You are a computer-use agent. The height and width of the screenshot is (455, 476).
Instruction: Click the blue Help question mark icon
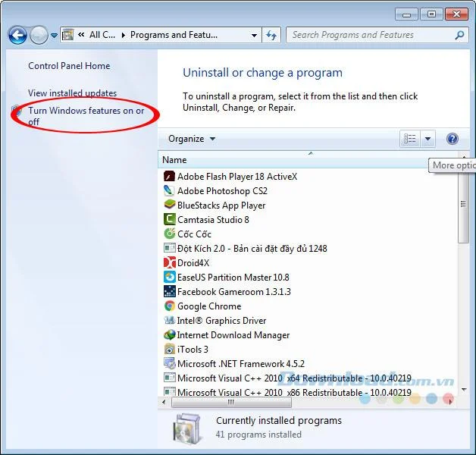click(452, 139)
